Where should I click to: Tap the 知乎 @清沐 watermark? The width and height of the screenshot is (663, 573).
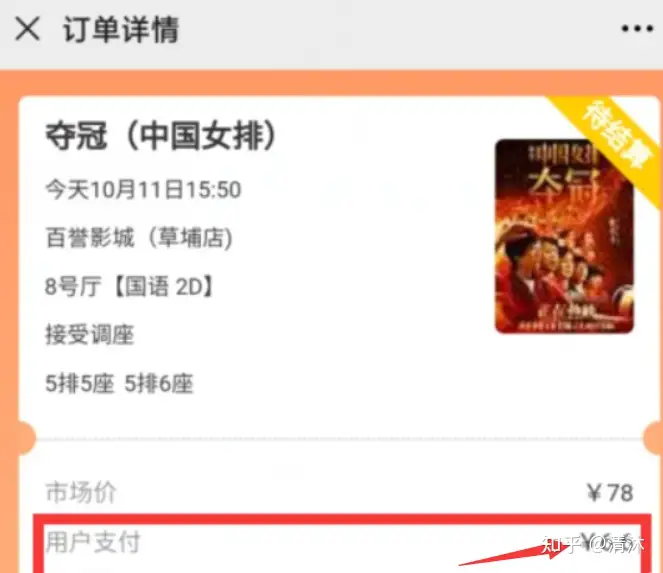pyautogui.click(x=592, y=545)
